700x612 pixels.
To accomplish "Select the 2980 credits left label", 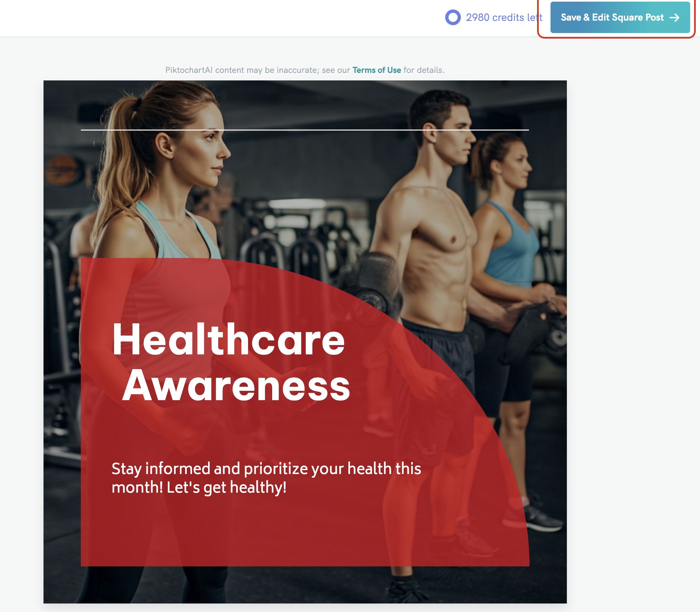I will [x=504, y=17].
